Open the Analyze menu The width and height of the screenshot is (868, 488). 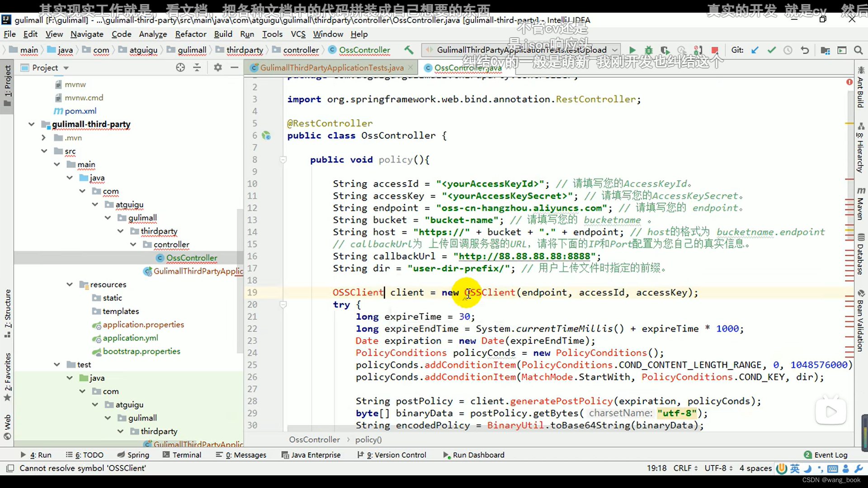(x=153, y=34)
